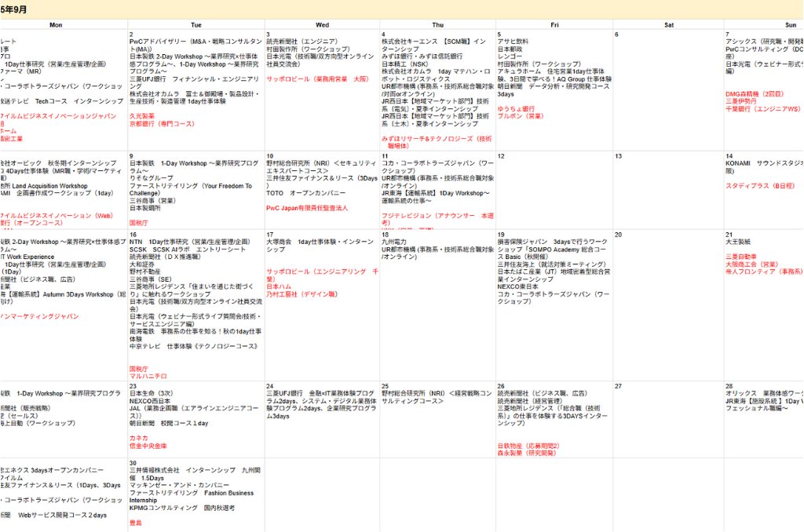Open '日本製鋼所' on the 9th
The height and width of the screenshot is (532, 804).
(x=144, y=208)
